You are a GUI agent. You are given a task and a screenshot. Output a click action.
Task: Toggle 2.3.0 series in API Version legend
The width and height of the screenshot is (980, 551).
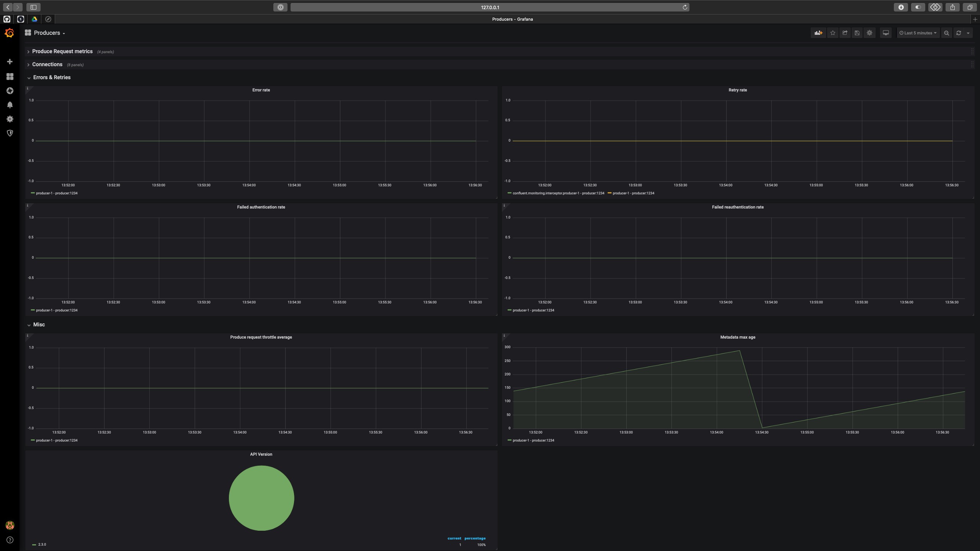tap(42, 544)
